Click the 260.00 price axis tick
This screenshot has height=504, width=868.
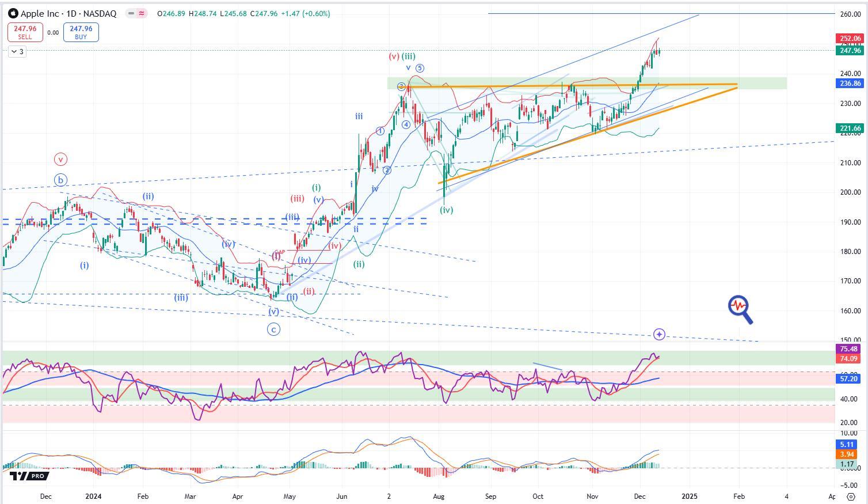[850, 14]
